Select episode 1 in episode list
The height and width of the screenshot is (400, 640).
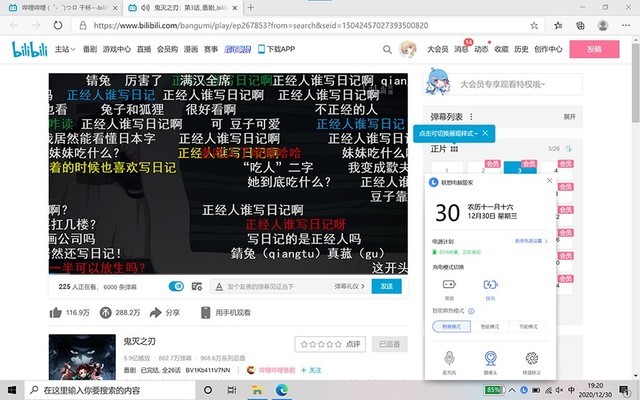pyautogui.click(x=447, y=170)
